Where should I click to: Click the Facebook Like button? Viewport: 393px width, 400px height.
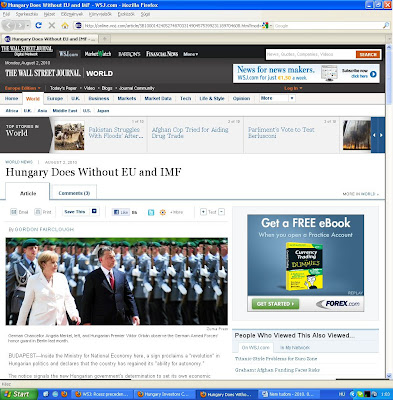click(x=121, y=212)
